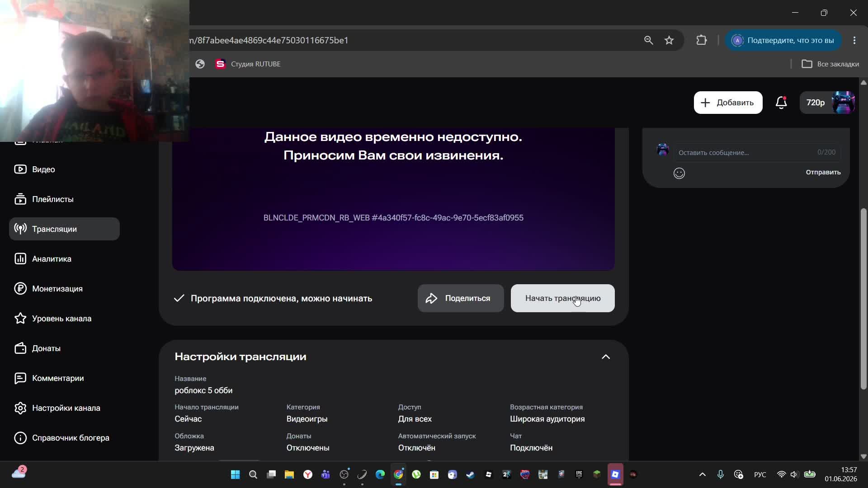Open Microsoft Store taskbar icon
Screen dimensions: 868x488
coord(434,474)
